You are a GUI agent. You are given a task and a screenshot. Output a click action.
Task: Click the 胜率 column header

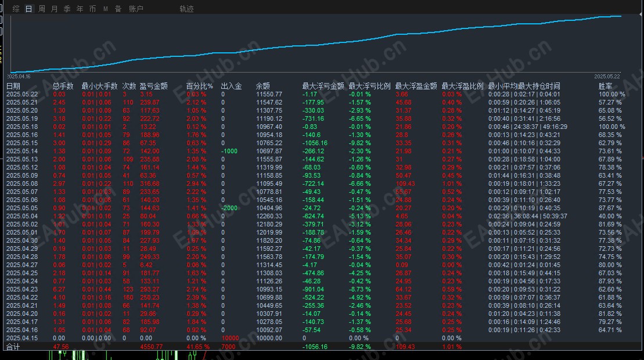click(x=606, y=86)
